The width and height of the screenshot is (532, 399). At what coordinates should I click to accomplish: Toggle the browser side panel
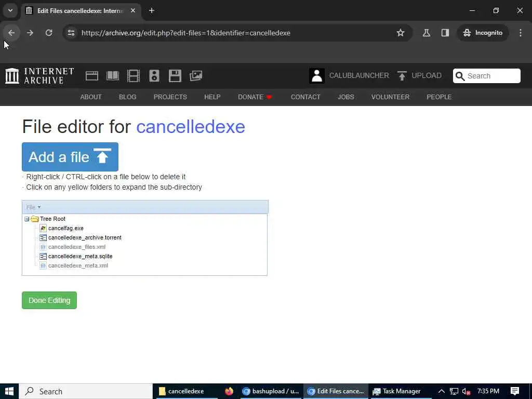pos(445,33)
